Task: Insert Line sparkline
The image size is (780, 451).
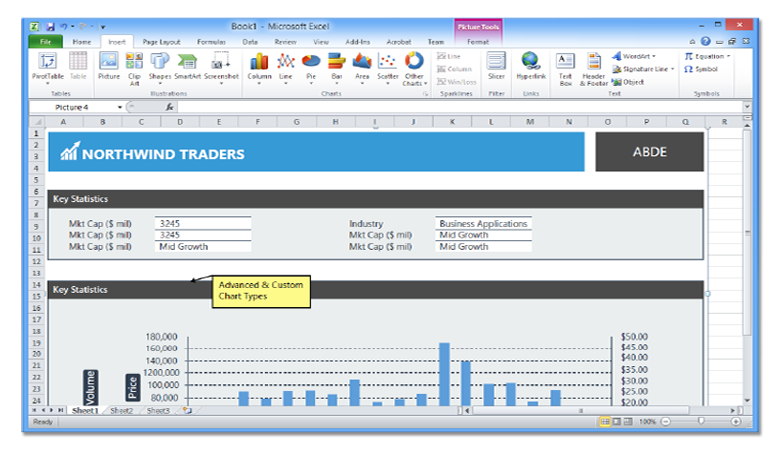Action: click(x=449, y=56)
